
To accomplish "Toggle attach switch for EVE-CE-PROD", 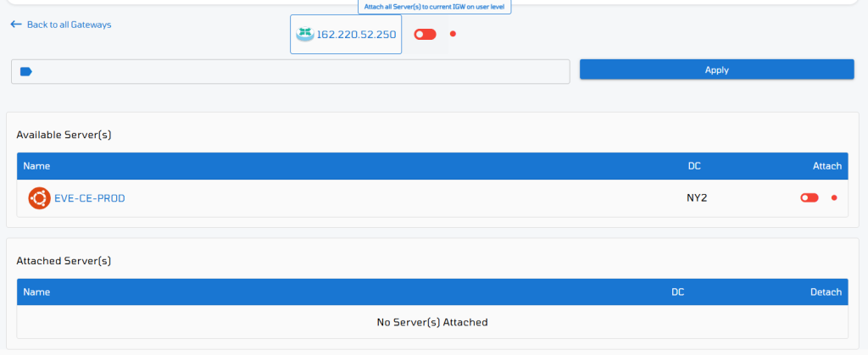I will [810, 198].
